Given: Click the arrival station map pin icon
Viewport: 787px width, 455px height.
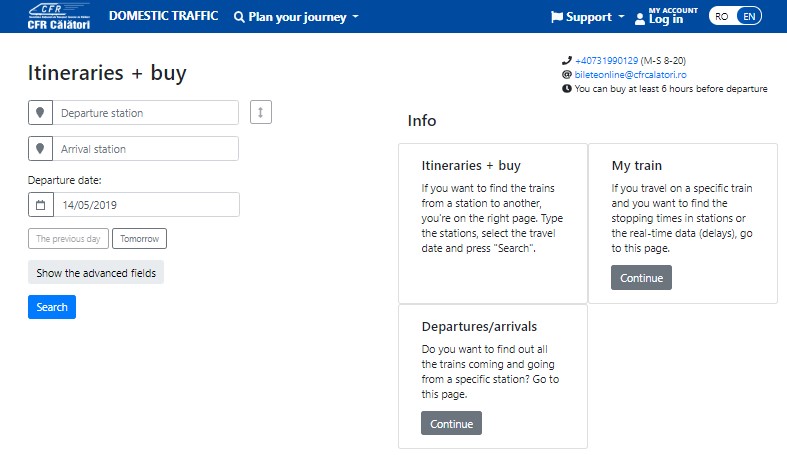Looking at the screenshot, I should tap(40, 148).
